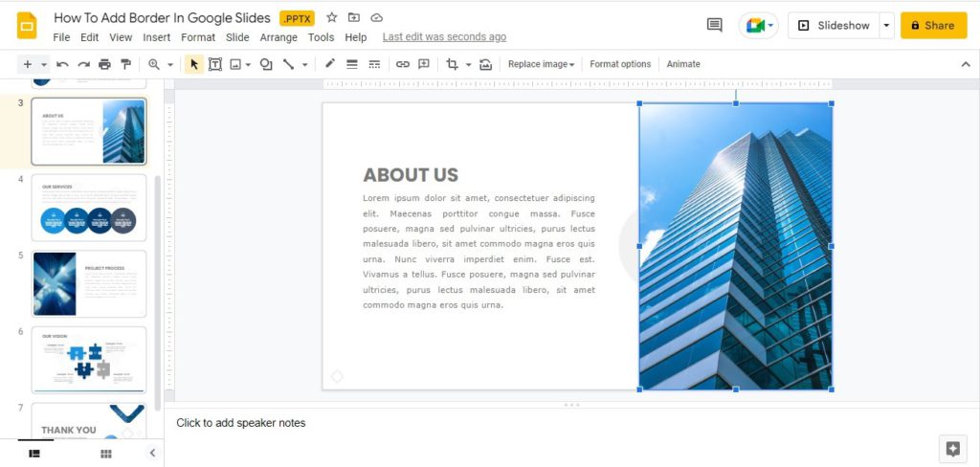This screenshot has width=980, height=467.
Task: Click the reset image icon
Action: click(485, 64)
